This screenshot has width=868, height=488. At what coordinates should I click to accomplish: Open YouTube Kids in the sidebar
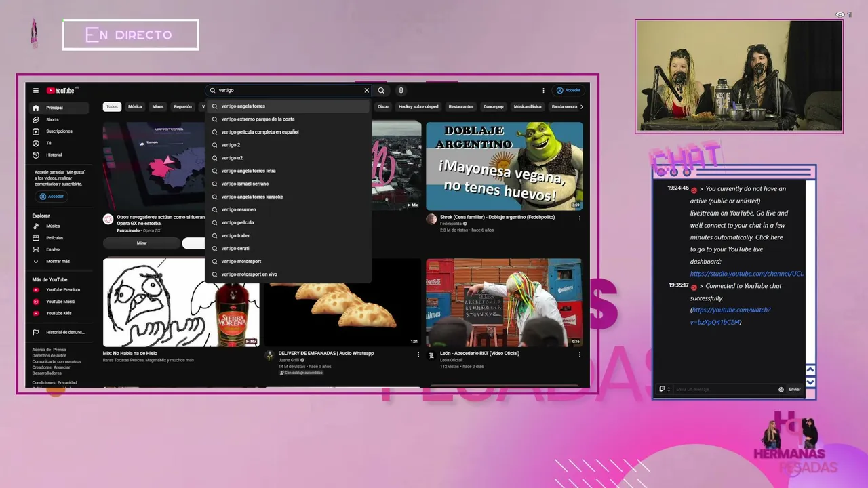[60, 313]
